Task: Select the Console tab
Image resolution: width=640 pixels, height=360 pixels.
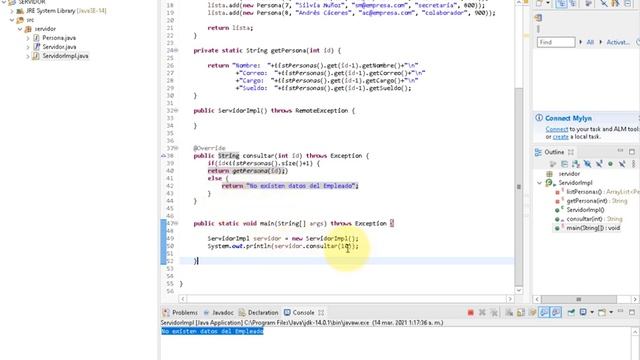Action: tap(299, 313)
